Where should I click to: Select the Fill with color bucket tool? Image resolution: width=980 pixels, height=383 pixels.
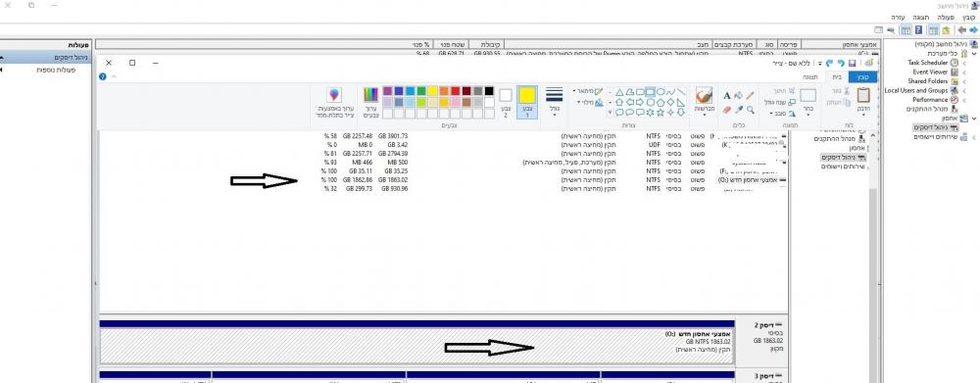point(739,96)
